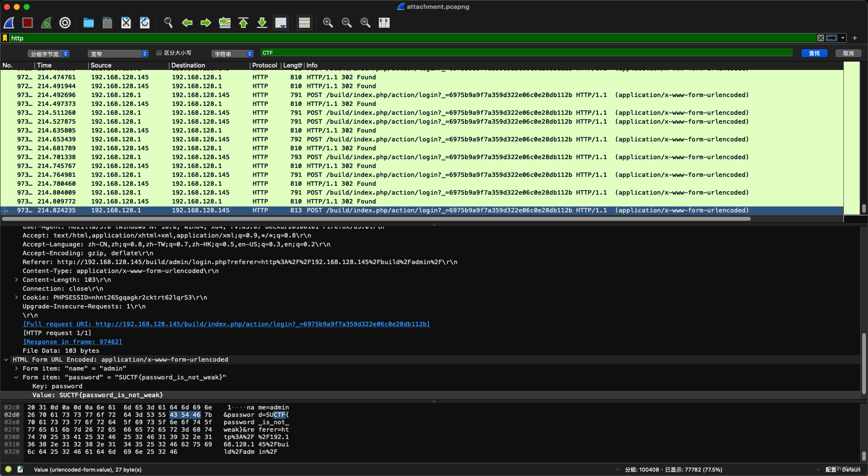Expand the Cookie header field
Screen dimensions: 868x476
pyautogui.click(x=16, y=298)
